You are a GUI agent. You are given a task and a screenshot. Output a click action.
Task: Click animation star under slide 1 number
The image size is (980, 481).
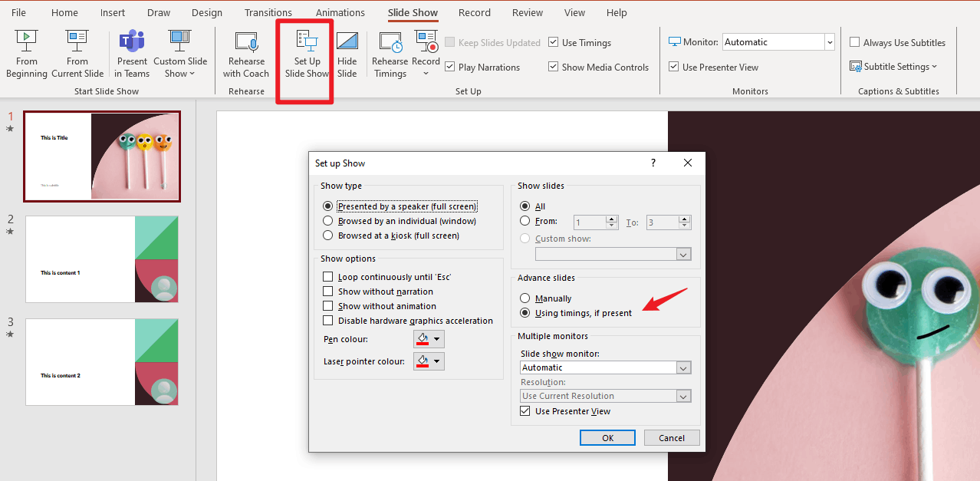(10, 129)
